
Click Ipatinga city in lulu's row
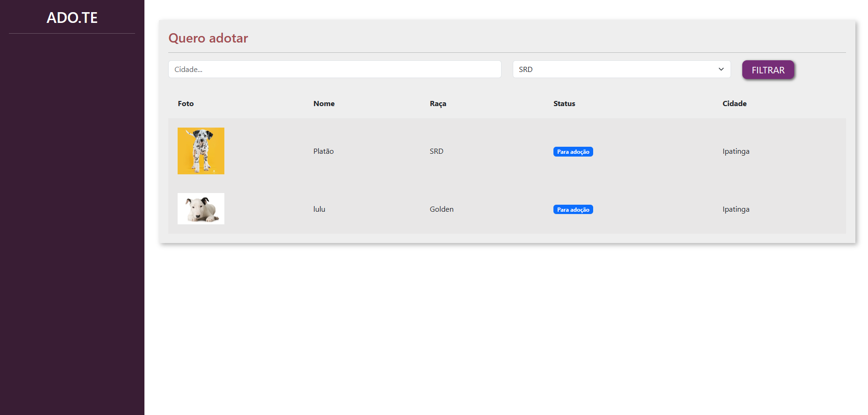click(736, 209)
